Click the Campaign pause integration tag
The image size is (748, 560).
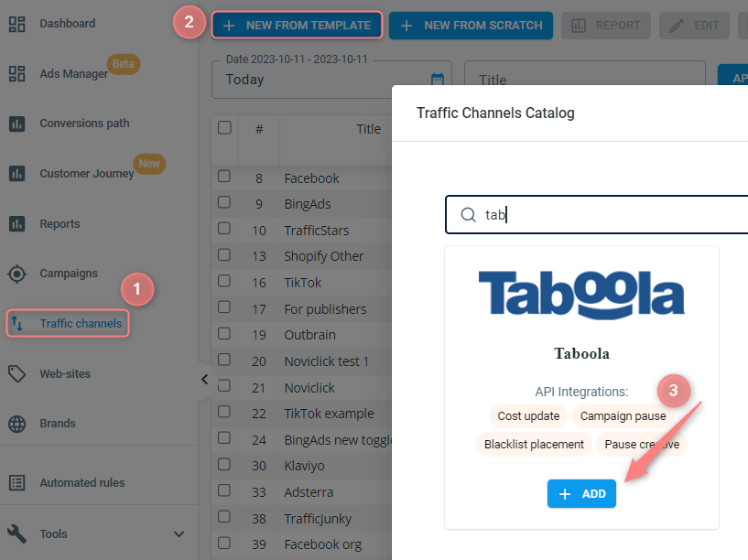(x=623, y=416)
